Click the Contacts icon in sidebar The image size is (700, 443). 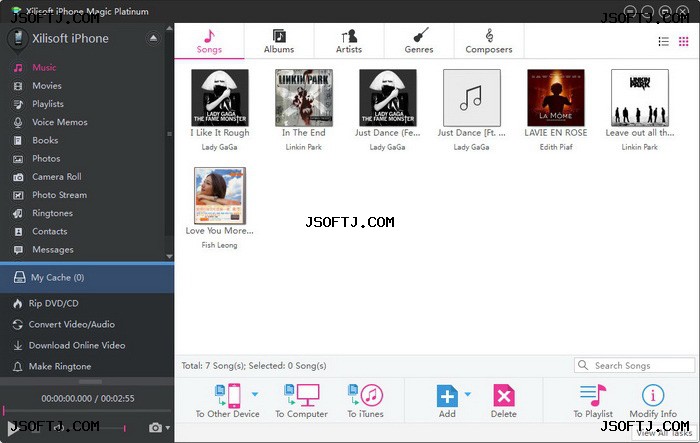[18, 232]
